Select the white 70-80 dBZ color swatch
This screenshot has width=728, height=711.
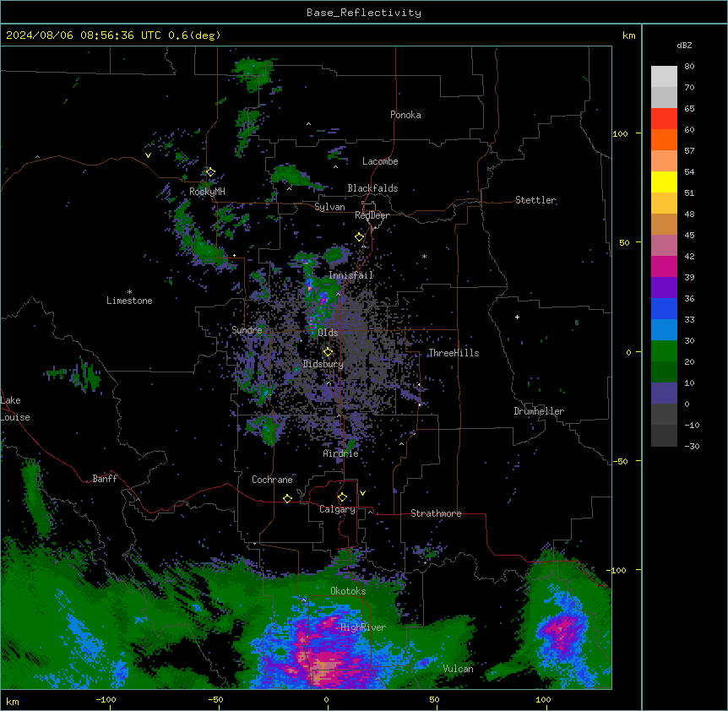point(664,77)
